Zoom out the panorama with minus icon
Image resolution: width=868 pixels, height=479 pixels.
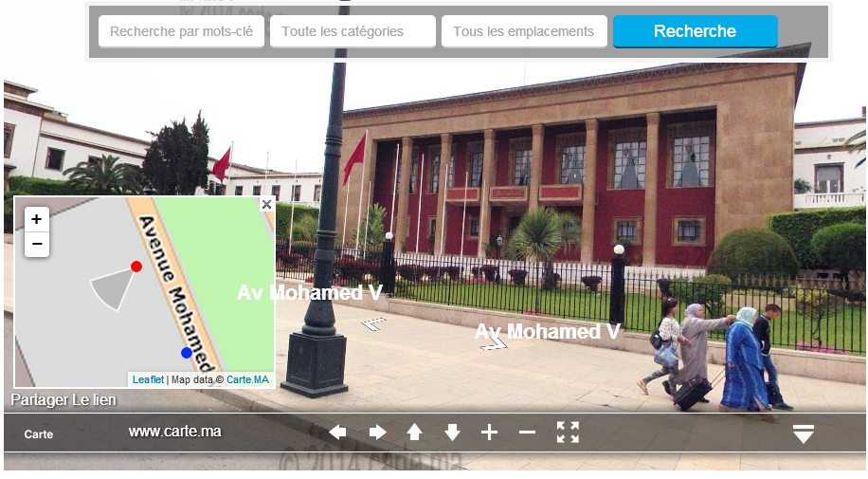[x=527, y=433]
